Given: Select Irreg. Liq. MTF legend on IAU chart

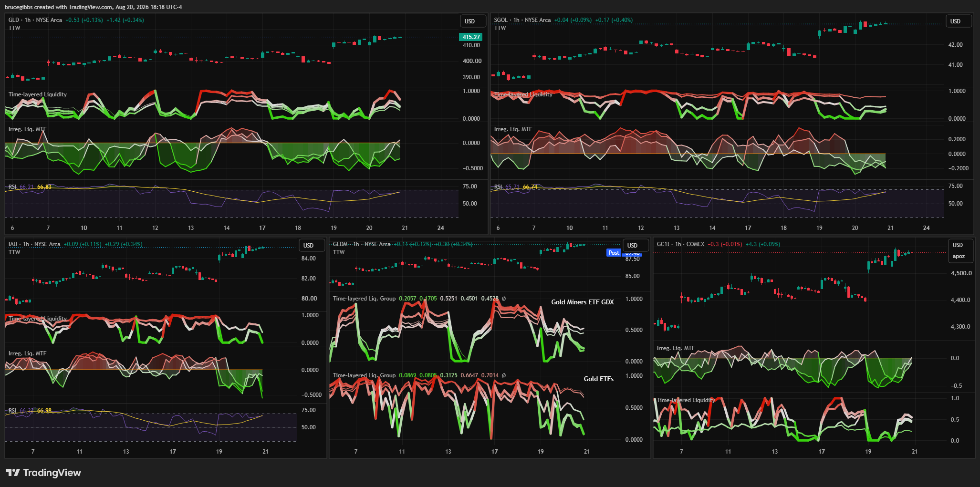Looking at the screenshot, I should (x=27, y=353).
